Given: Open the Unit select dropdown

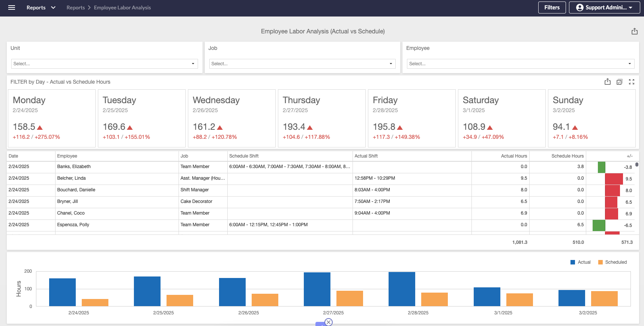Looking at the screenshot, I should click(104, 64).
